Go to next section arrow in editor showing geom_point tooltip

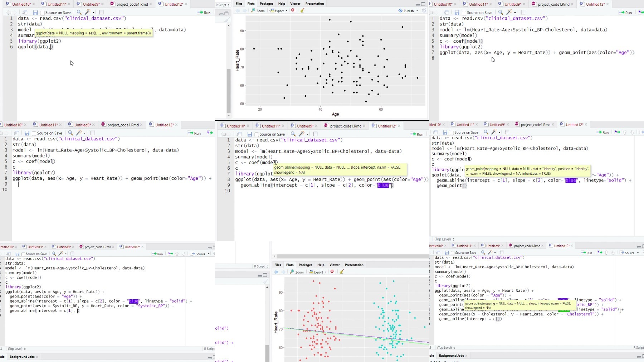tap(632, 132)
